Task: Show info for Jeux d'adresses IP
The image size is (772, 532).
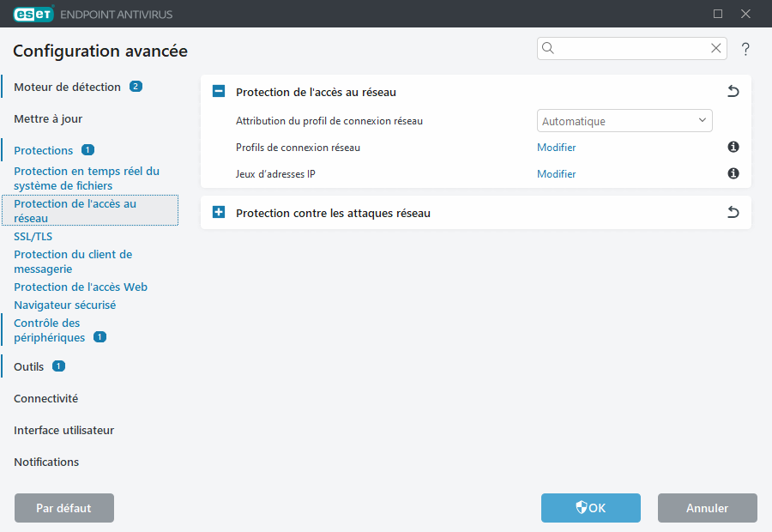Action: [733, 174]
